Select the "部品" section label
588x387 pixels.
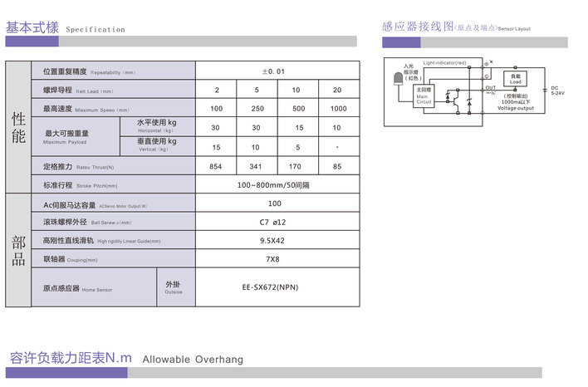(18, 251)
